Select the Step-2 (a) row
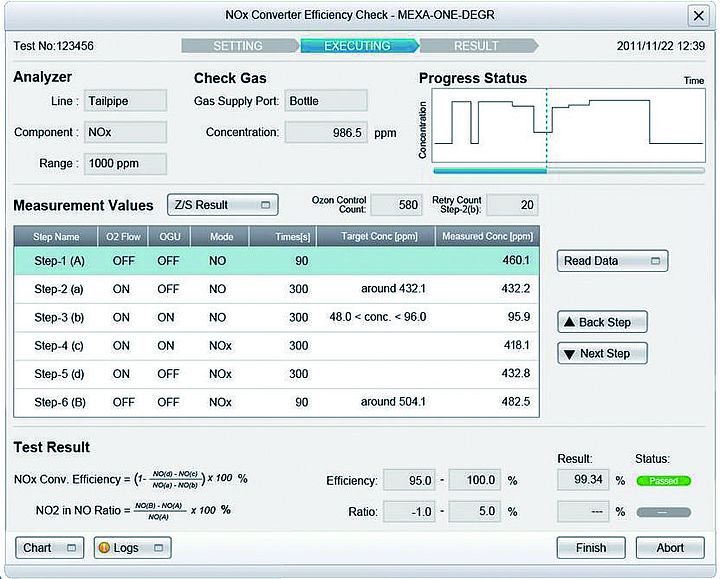The image size is (720, 579). click(x=276, y=289)
